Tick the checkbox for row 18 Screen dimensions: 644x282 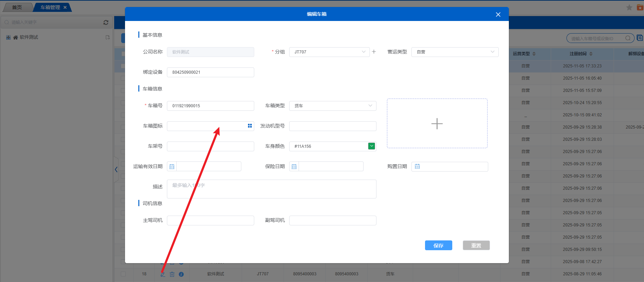[x=123, y=274]
